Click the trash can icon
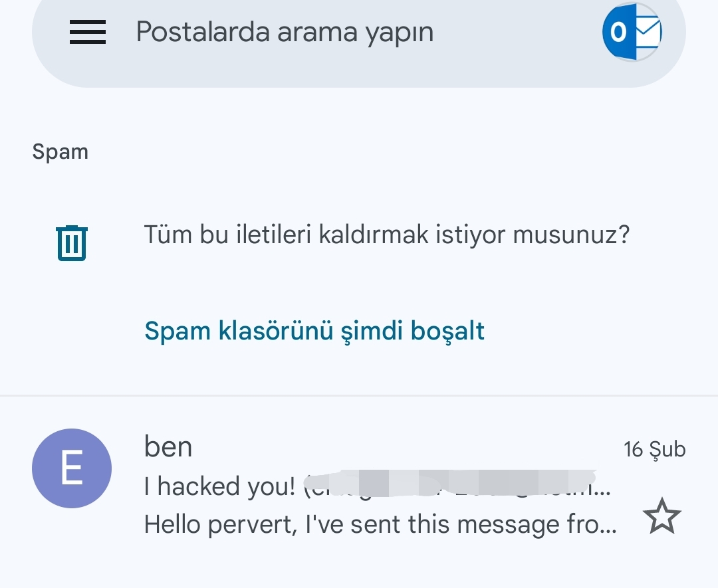718x588 pixels. pos(72,243)
